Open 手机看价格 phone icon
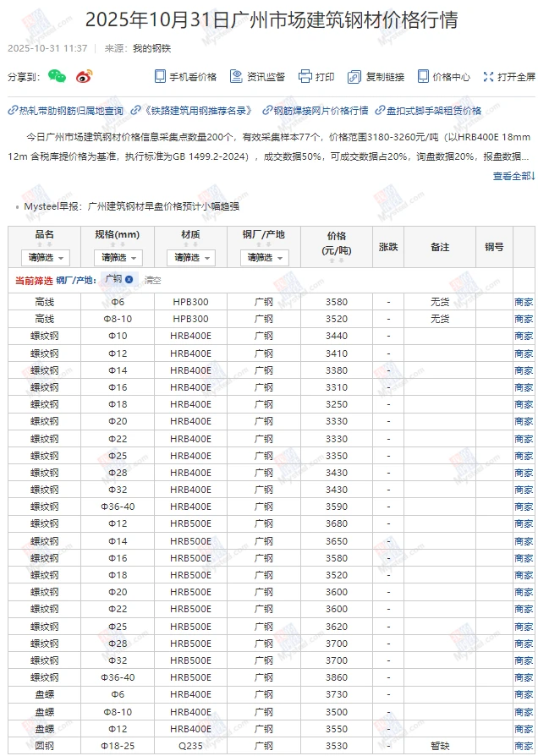The image size is (538, 756). point(160,77)
